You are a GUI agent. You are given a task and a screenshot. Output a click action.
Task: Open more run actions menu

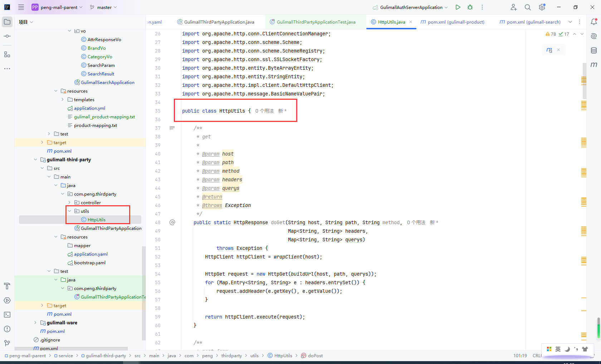point(482,7)
